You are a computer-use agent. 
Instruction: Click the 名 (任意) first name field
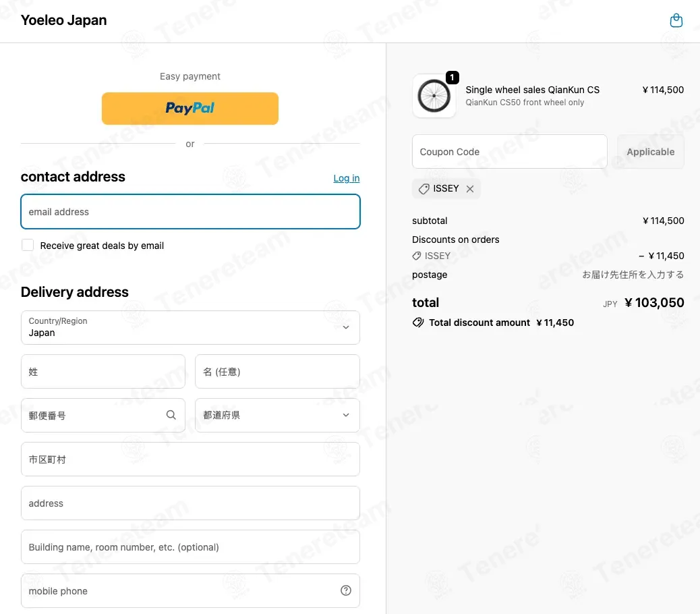pos(277,372)
